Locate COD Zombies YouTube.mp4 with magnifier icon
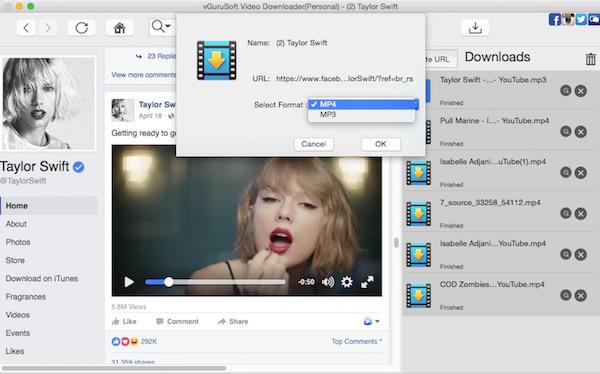600x374 pixels. pyautogui.click(x=566, y=295)
